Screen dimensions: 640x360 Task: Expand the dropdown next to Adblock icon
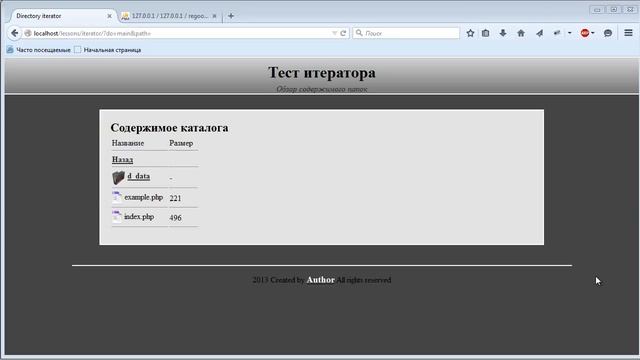click(x=593, y=33)
